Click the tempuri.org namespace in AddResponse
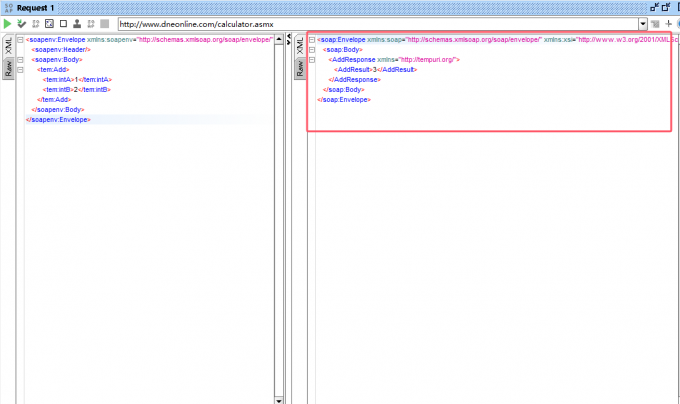Screen dimensions: 680x404 click(x=428, y=60)
